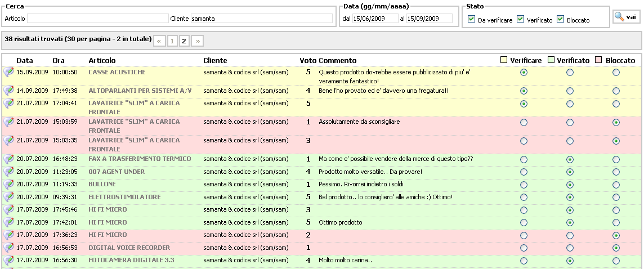Open results page 1
644x269 pixels.
[172, 41]
